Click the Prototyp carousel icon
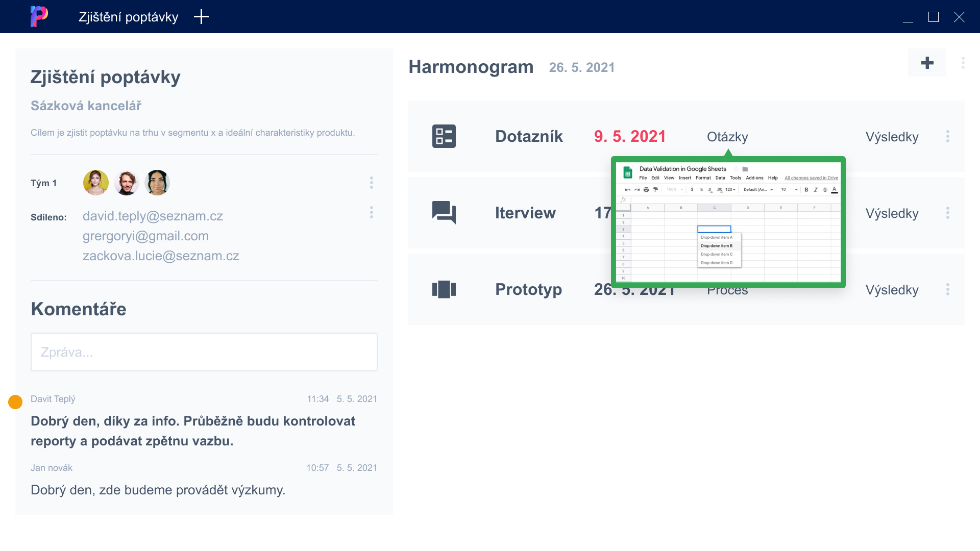 pyautogui.click(x=444, y=289)
